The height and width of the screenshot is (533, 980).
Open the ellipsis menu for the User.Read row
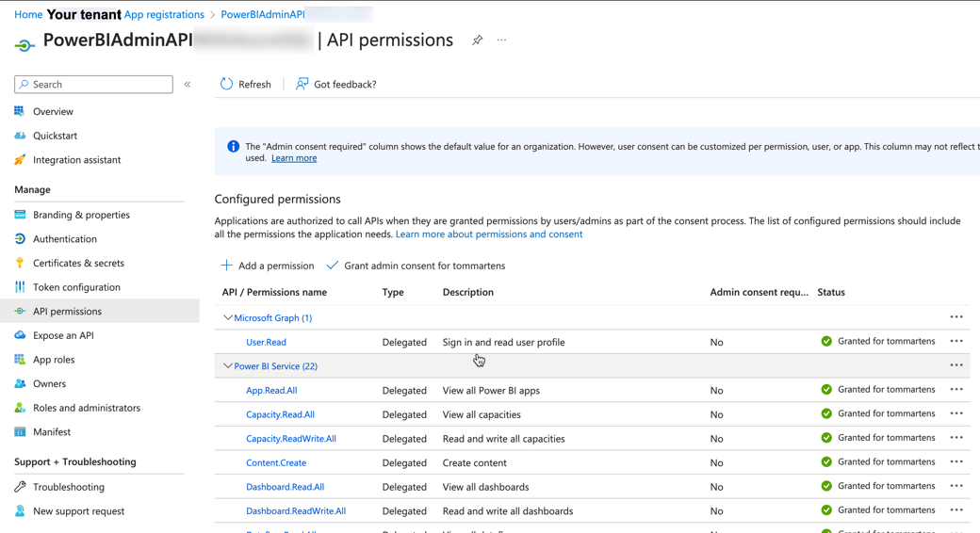(955, 341)
